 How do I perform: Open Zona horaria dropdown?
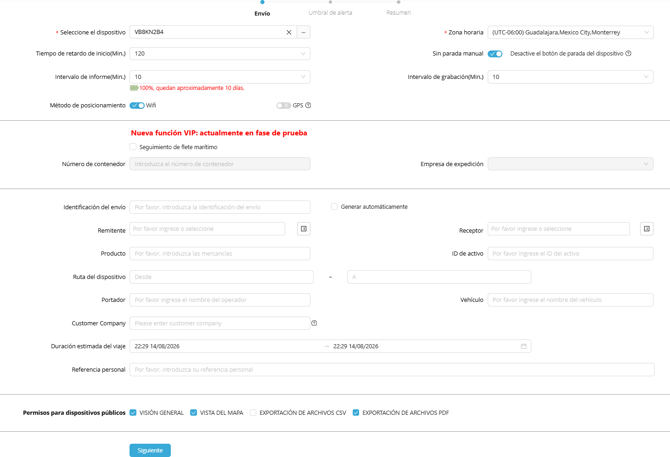570,32
